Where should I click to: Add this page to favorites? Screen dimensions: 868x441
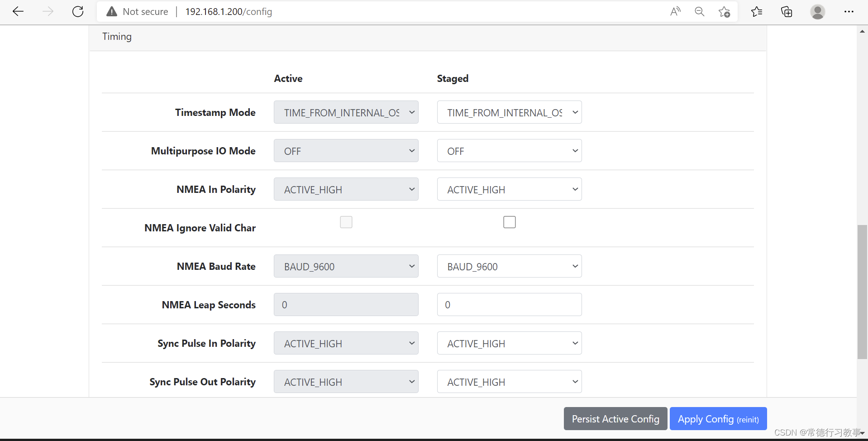[x=724, y=12]
